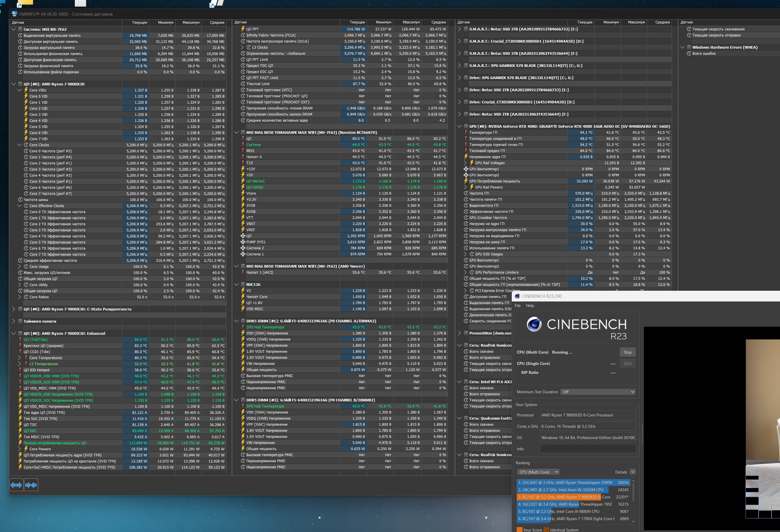780x532 pixels.
Task: Click the ЦП (Tctl/Tdie) thermometer icon
Action: click(20, 340)
